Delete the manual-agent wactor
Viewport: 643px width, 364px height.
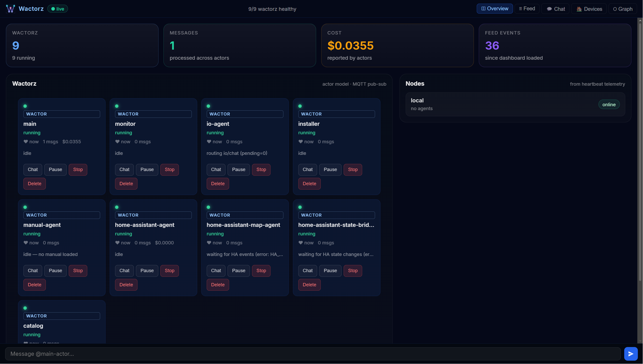pos(34,285)
